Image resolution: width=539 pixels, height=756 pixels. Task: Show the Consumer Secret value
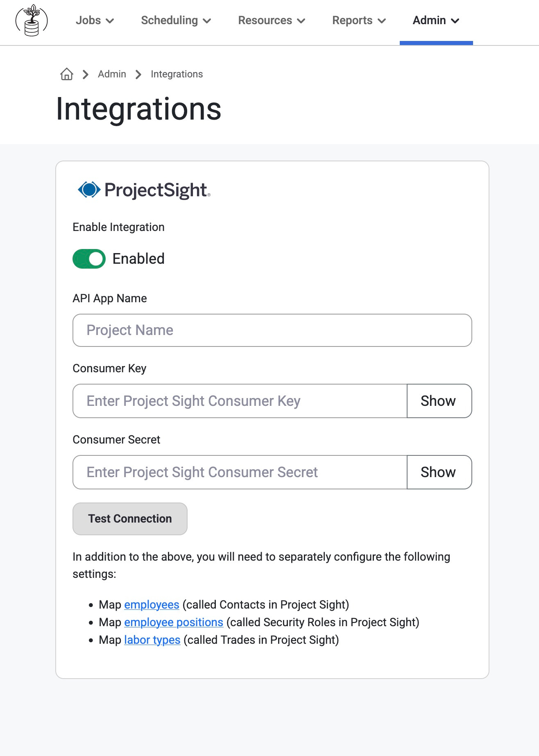(439, 472)
